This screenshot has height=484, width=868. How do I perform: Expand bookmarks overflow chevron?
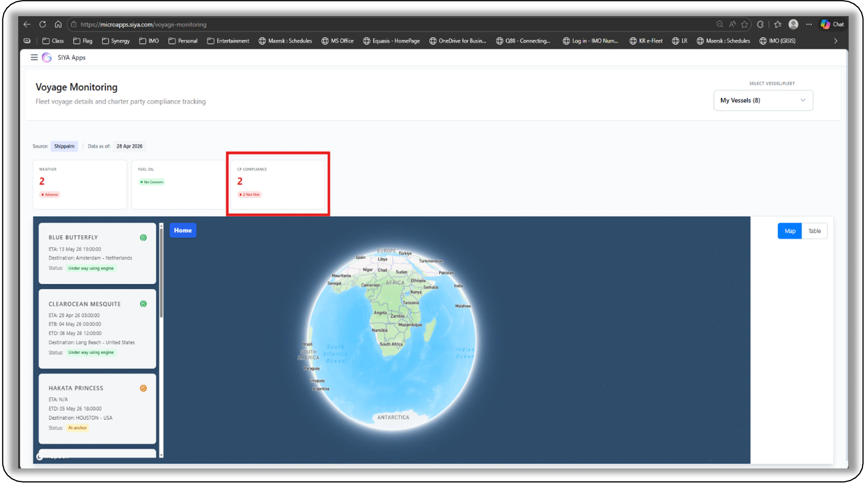(x=836, y=41)
